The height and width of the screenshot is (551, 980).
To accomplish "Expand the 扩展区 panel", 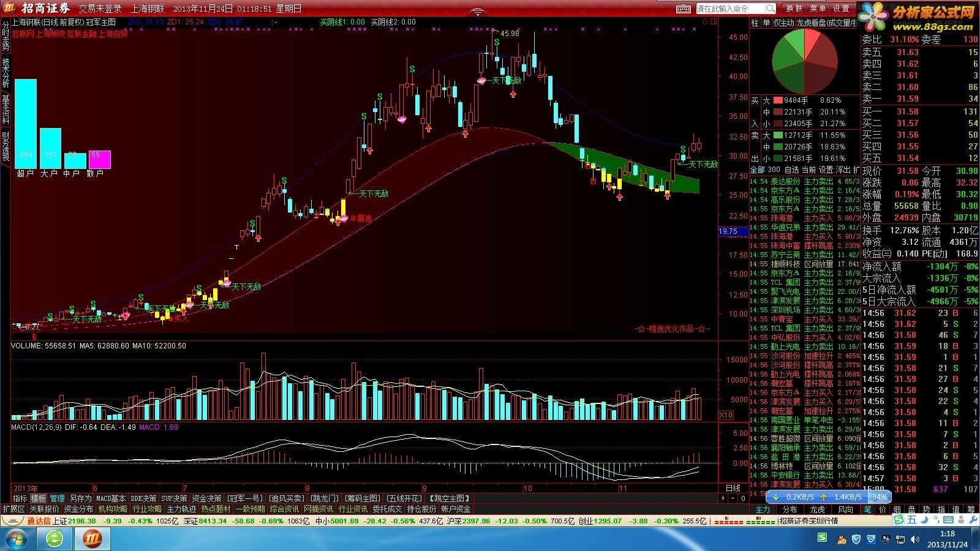I will click(13, 509).
